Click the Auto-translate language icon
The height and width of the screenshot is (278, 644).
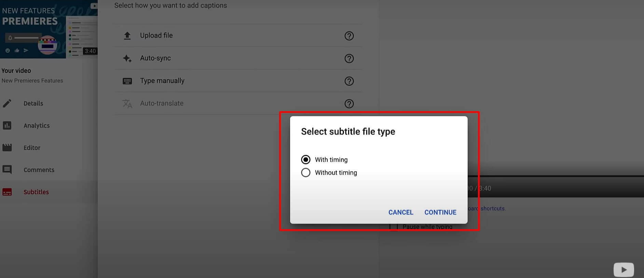click(127, 104)
